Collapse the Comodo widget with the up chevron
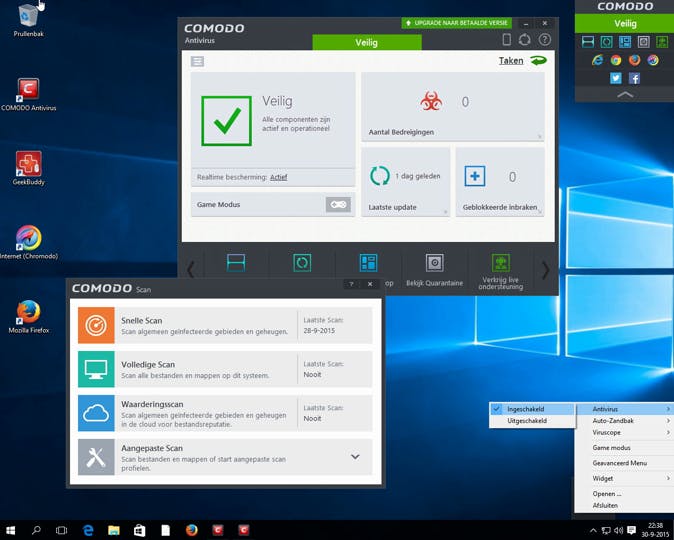This screenshot has width=674, height=540. 625,95
